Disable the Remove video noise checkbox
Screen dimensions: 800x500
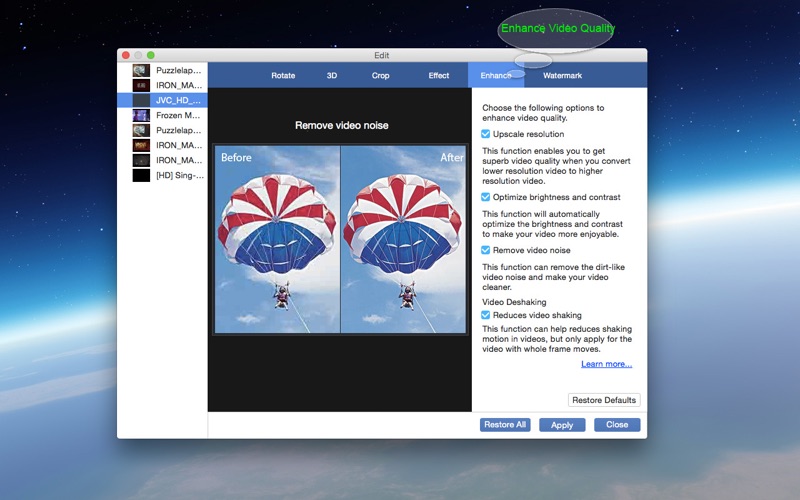coord(486,250)
